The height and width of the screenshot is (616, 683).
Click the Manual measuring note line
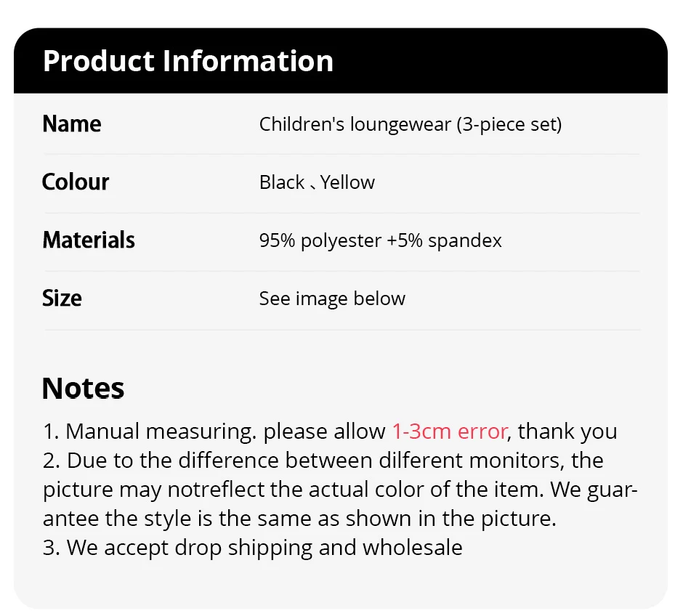pyautogui.click(x=214, y=431)
